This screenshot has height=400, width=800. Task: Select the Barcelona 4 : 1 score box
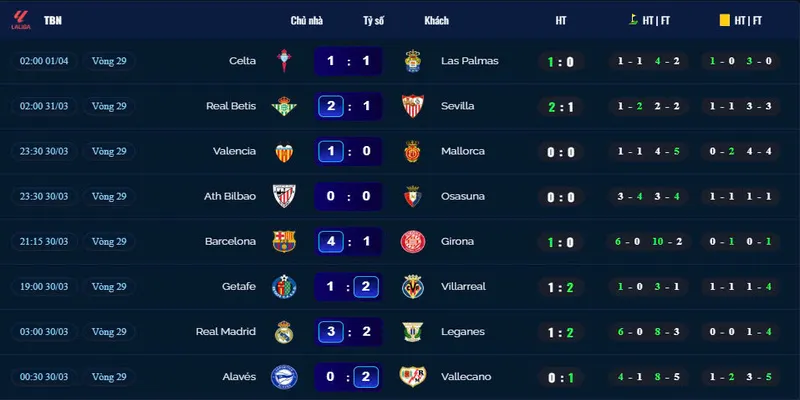(348, 241)
